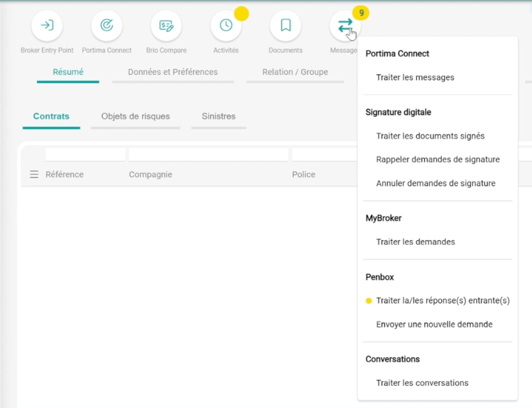Viewport: 532px width, 408px height.
Task: Open the Documents bookmark icon
Action: (x=286, y=25)
